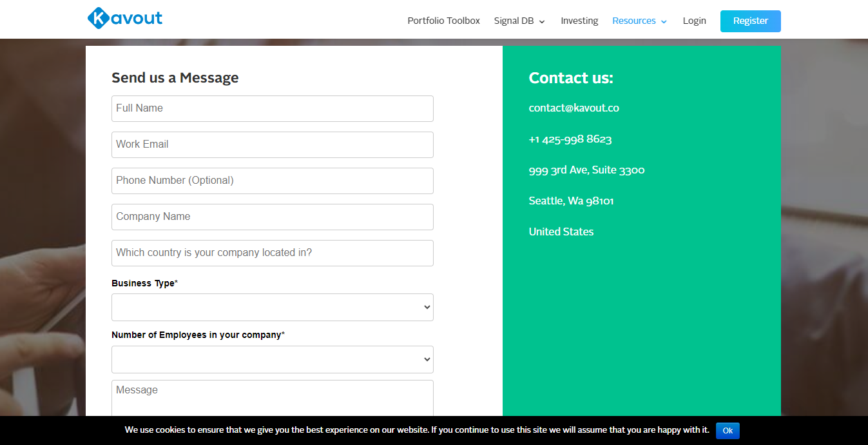Open the Business Type dropdown
Image resolution: width=868 pixels, height=445 pixels.
pyautogui.click(x=273, y=308)
